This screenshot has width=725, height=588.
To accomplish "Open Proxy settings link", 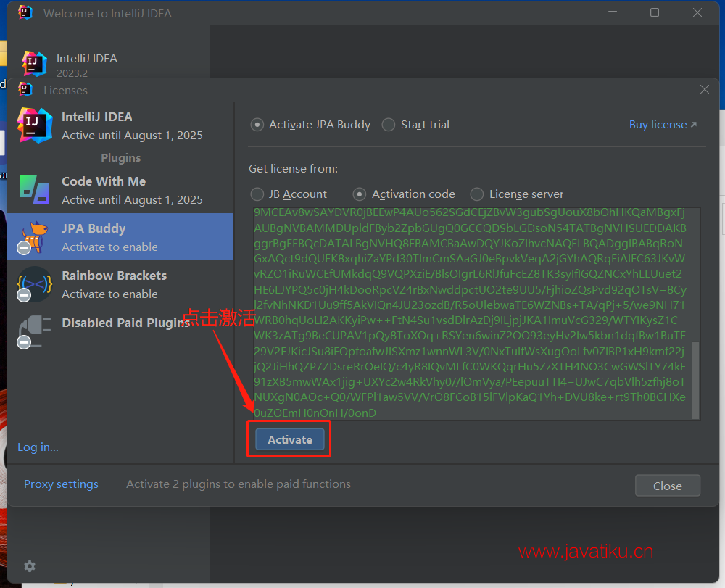I will 61,484.
